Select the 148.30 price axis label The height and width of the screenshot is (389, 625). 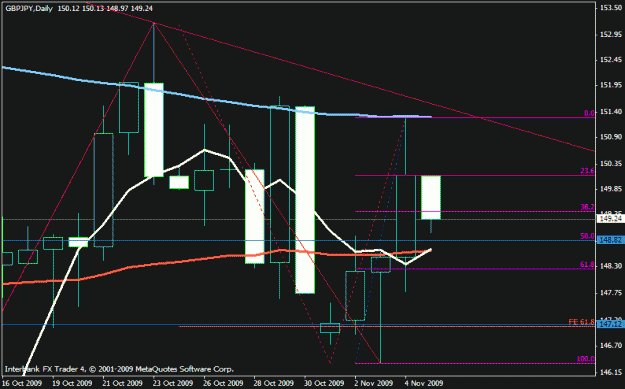pos(611,266)
